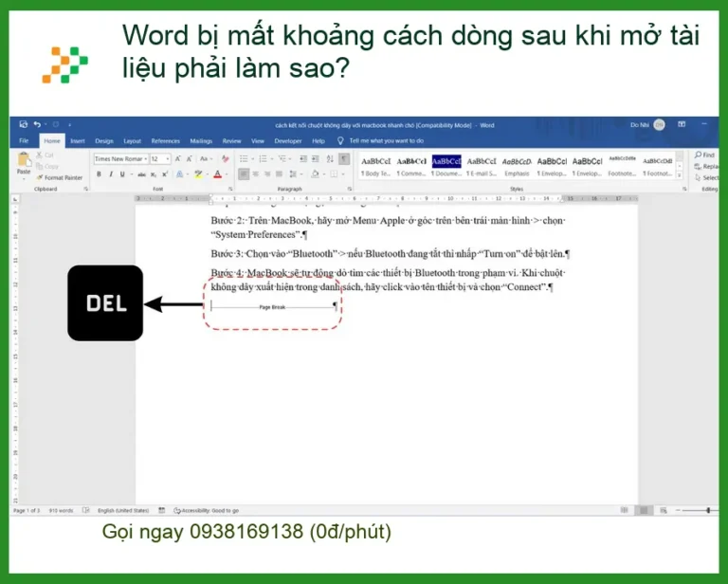728x584 pixels.
Task: Click the Multilevel List icon
Action: coord(282,159)
